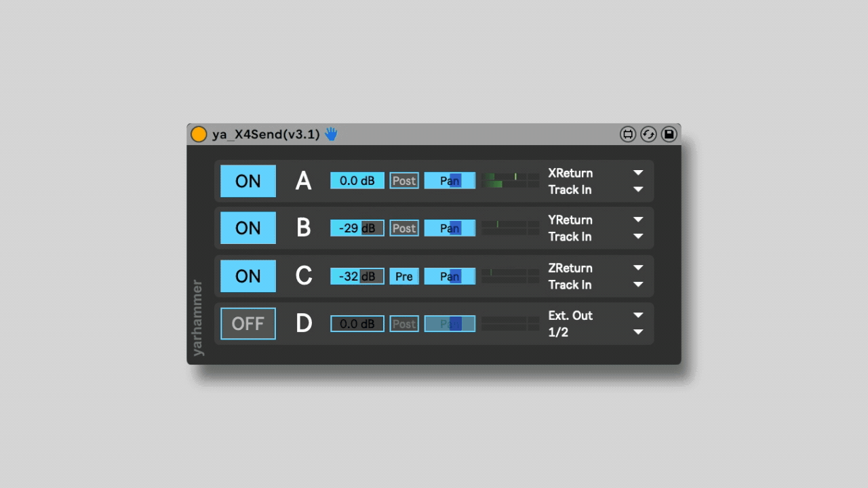Open send C Track In dropdown
Screen dimensions: 868x488
click(596, 285)
